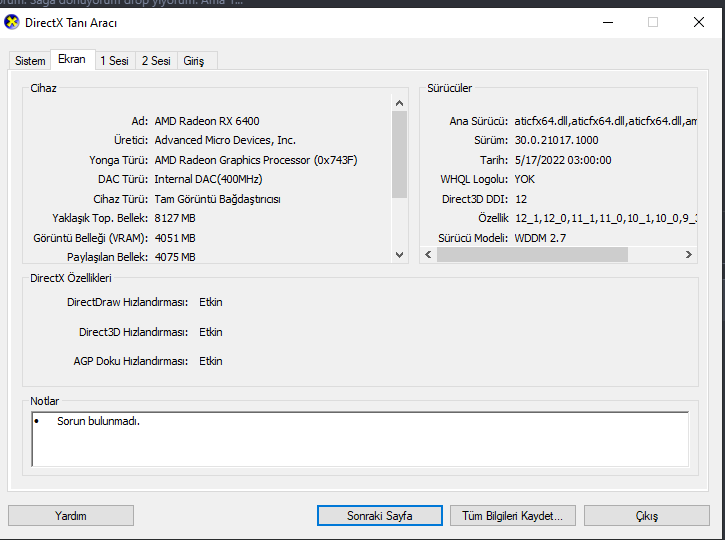Click the 4075 MB shared memory value
This screenshot has height=540, width=725.
pos(175,257)
